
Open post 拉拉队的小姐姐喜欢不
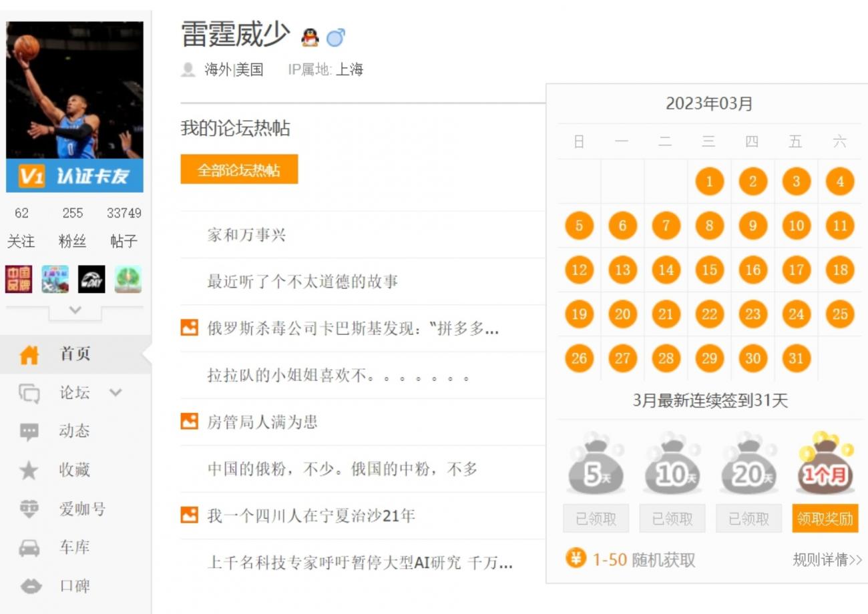(339, 375)
